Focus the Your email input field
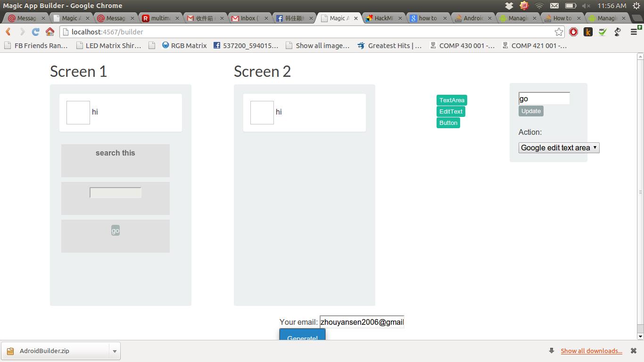The image size is (644, 362). (362, 322)
